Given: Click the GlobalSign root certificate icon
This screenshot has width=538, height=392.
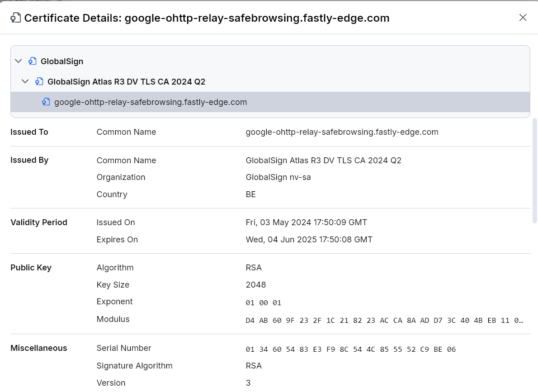Looking at the screenshot, I should coord(33,61).
